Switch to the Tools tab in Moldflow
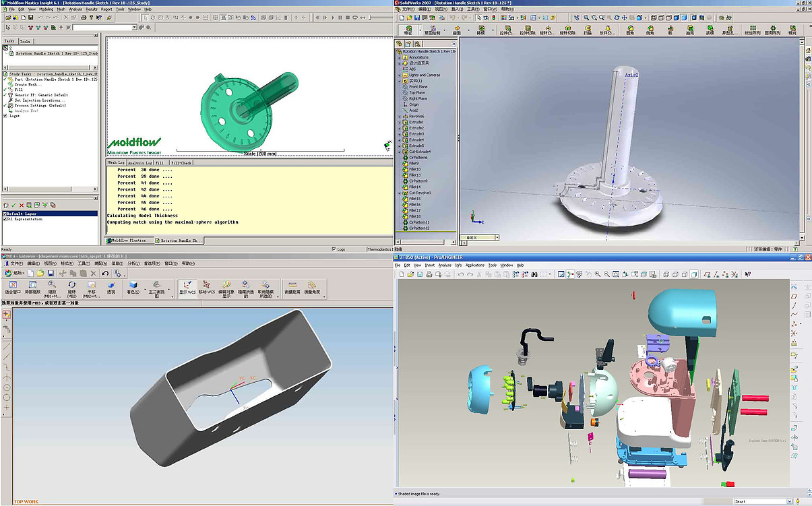812x506 pixels. click(x=25, y=41)
